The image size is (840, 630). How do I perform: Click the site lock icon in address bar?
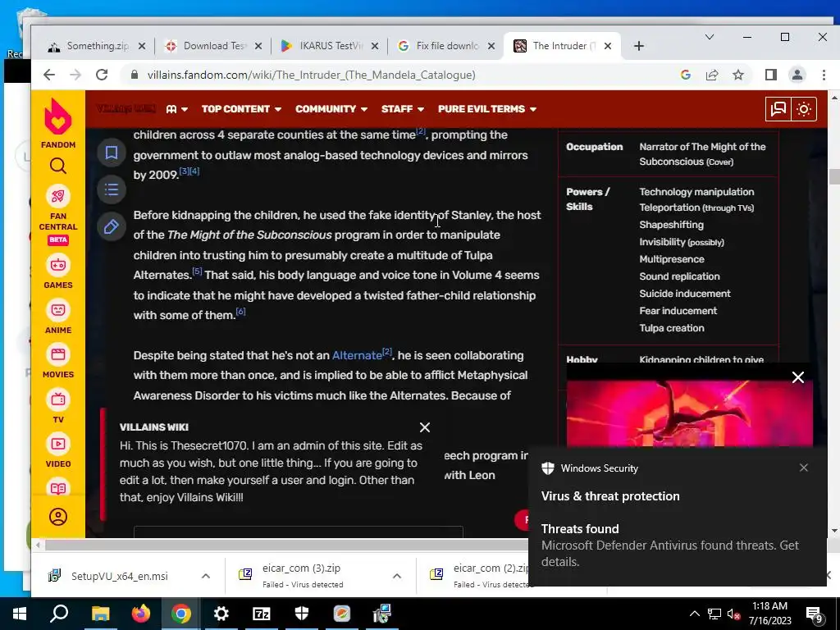(x=135, y=75)
